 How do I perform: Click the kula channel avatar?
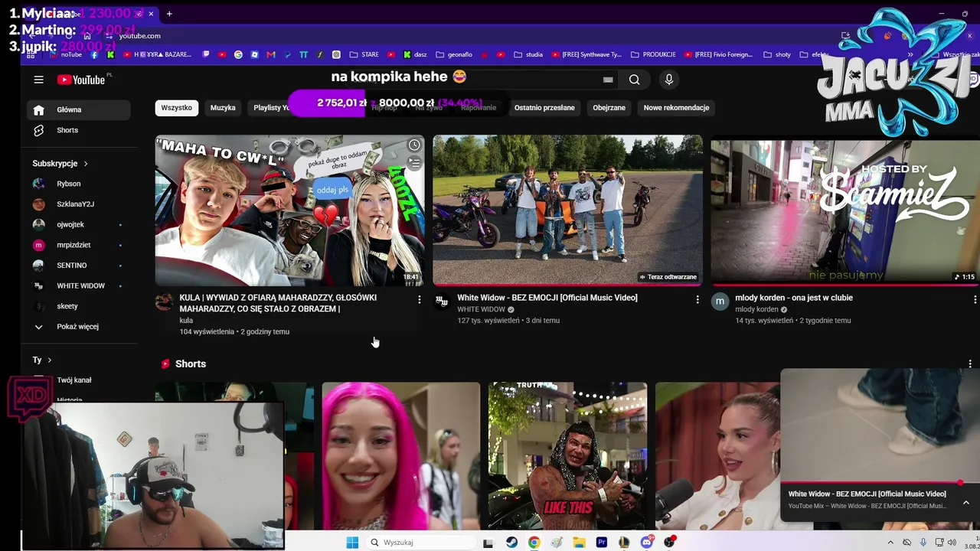[x=164, y=302]
